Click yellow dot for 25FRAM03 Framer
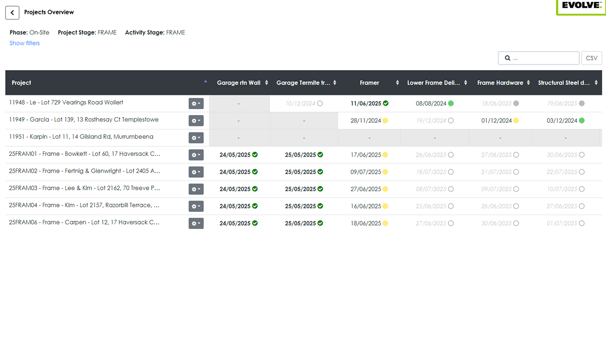 coord(385,189)
